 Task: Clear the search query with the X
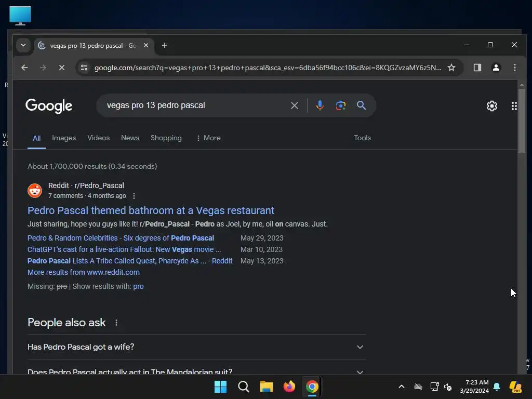(x=295, y=105)
